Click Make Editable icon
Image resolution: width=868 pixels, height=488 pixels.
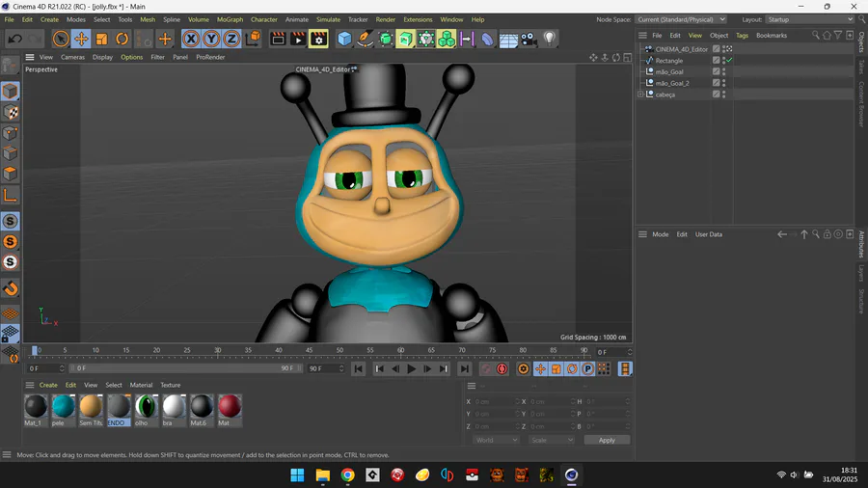tap(10, 66)
